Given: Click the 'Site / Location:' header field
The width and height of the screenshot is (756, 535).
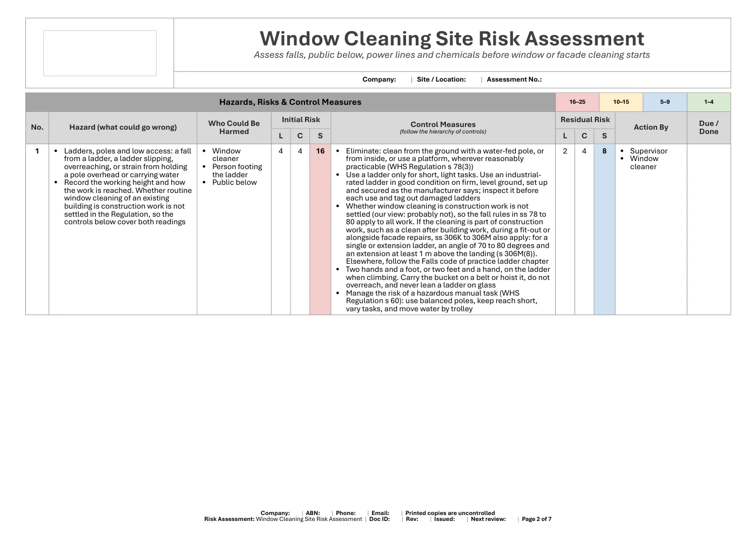Looking at the screenshot, I should point(441,79).
